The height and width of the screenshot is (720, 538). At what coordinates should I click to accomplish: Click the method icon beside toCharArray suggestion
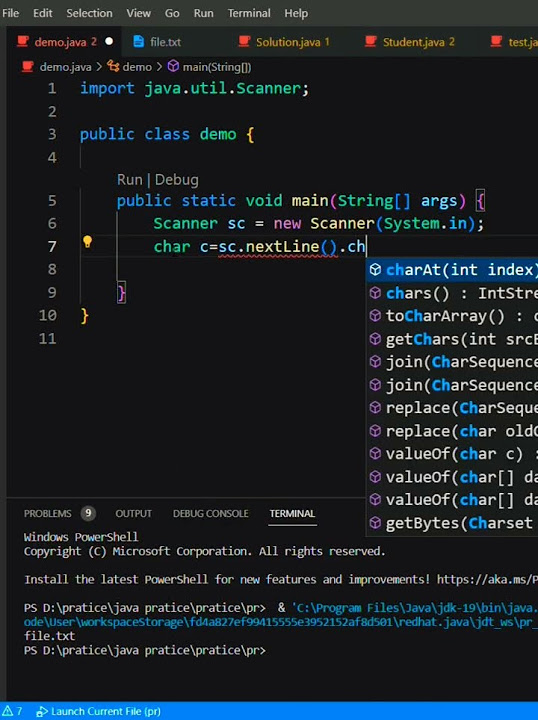pos(375,316)
